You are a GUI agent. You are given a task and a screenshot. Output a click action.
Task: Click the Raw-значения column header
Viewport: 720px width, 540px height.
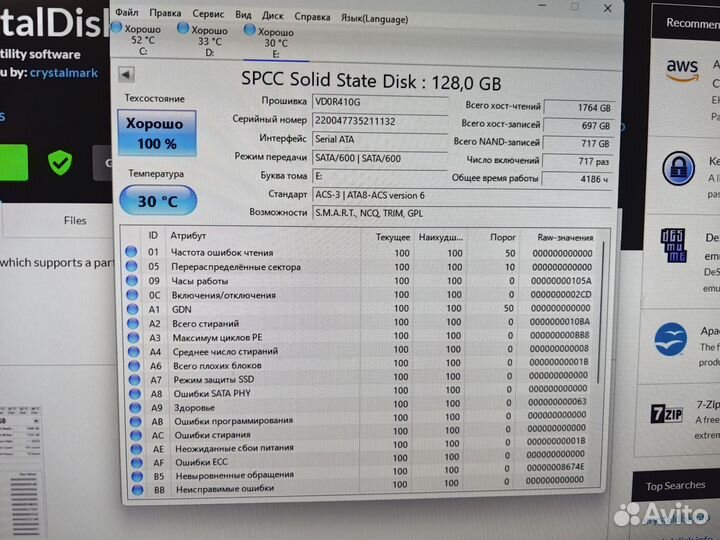click(565, 238)
